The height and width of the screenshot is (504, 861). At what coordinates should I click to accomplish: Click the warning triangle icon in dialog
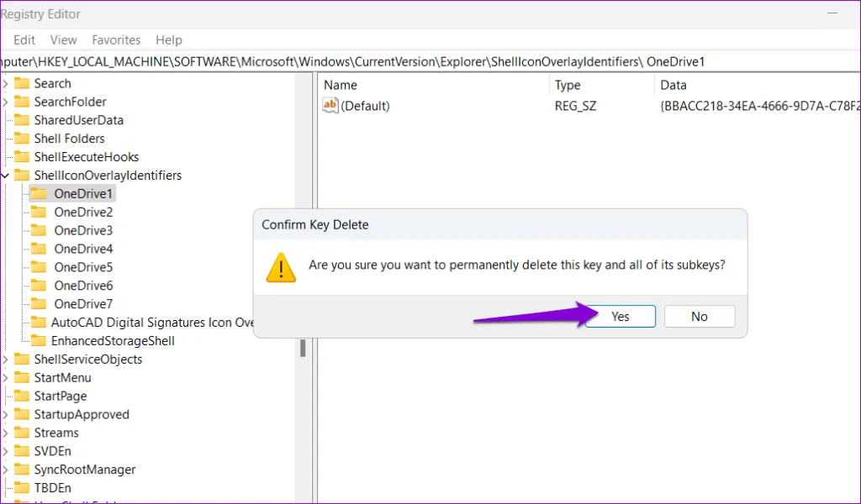(x=281, y=266)
